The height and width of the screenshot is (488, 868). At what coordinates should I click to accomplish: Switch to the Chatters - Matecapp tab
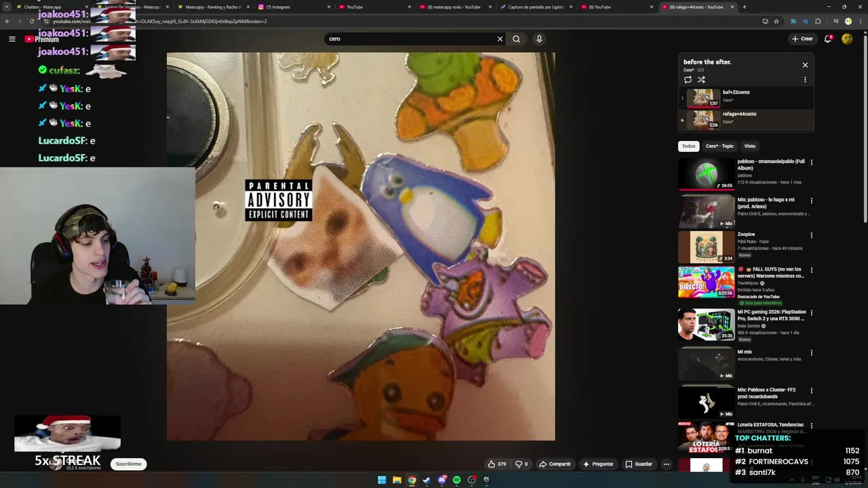[46, 7]
